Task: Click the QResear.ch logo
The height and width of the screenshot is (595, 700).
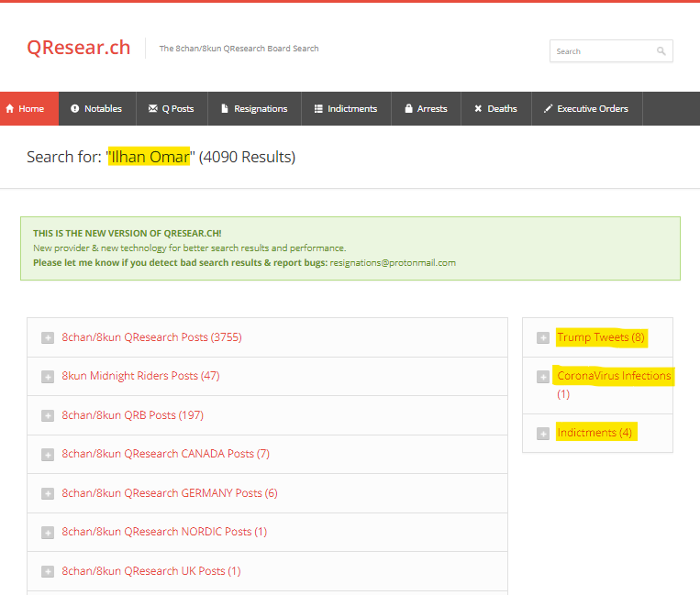Action: [79, 48]
